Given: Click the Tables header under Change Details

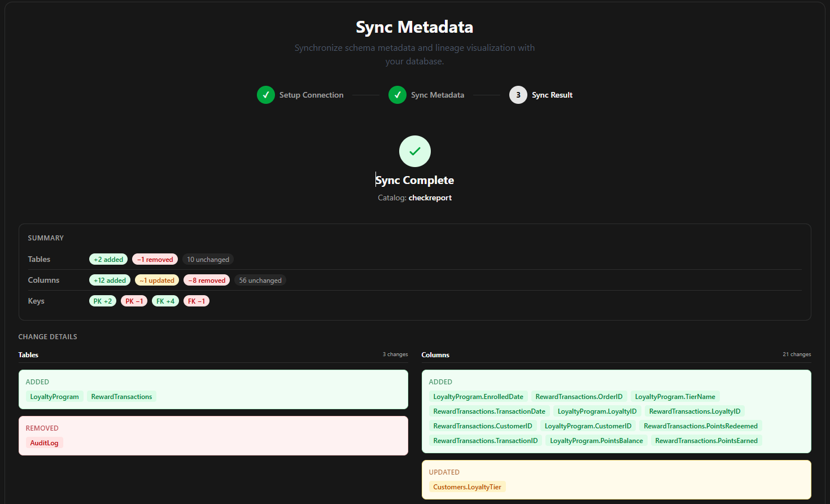Looking at the screenshot, I should pyautogui.click(x=28, y=354).
